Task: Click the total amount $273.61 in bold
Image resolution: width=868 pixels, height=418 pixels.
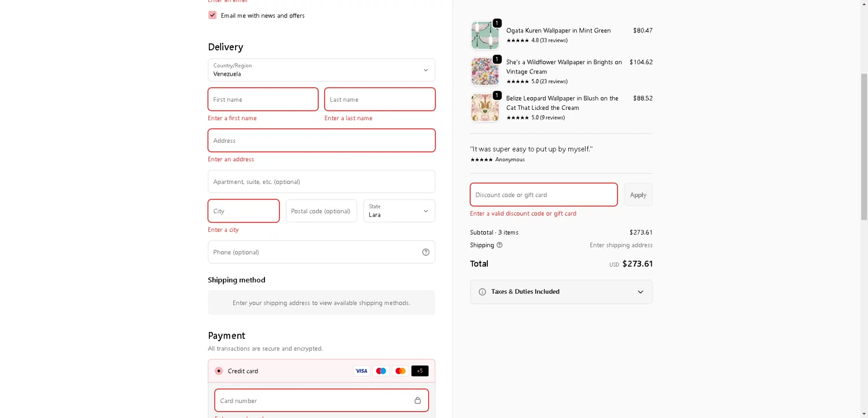Action: tap(637, 264)
